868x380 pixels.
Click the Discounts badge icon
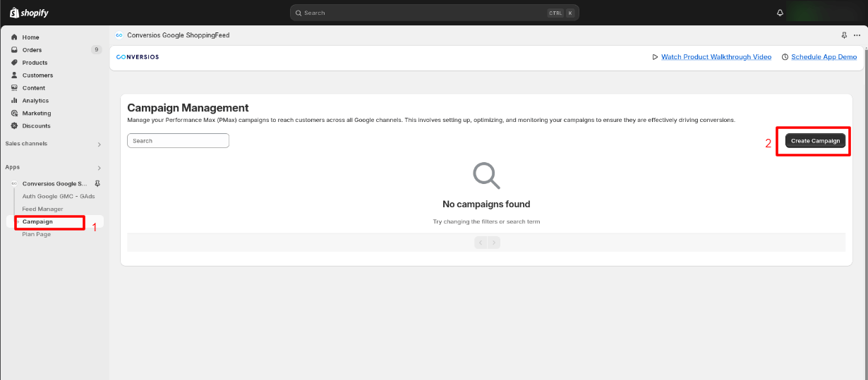(x=14, y=126)
